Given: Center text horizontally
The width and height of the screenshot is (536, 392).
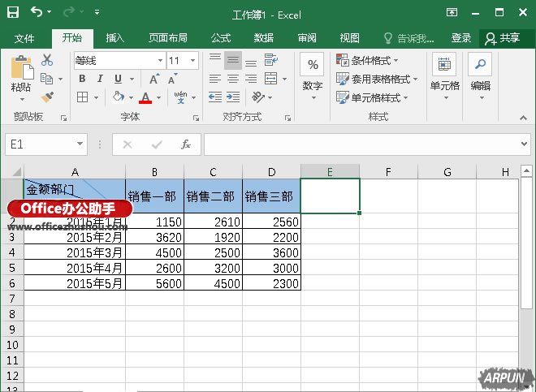Looking at the screenshot, I should coord(233,79).
